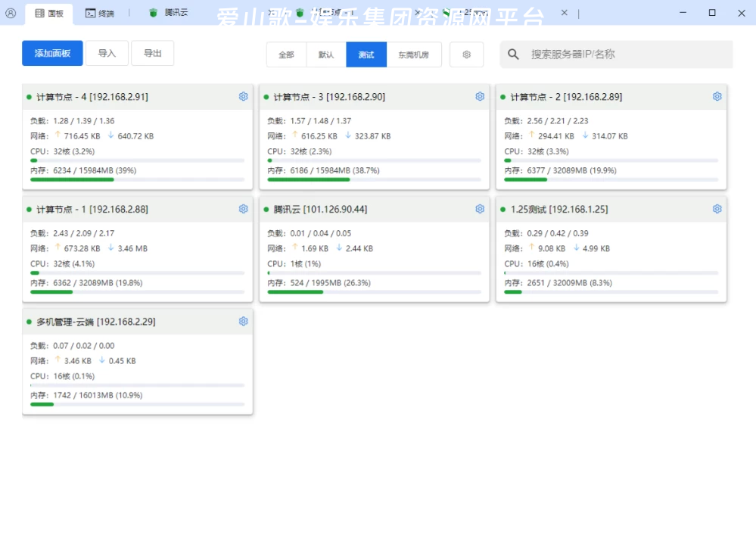Switch to the 面板 tab
The image size is (756, 542).
tap(49, 13)
